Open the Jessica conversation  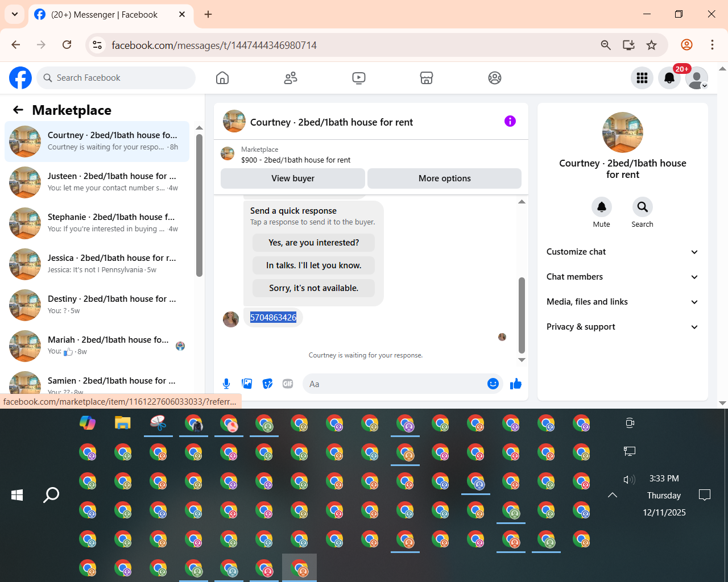(97, 264)
